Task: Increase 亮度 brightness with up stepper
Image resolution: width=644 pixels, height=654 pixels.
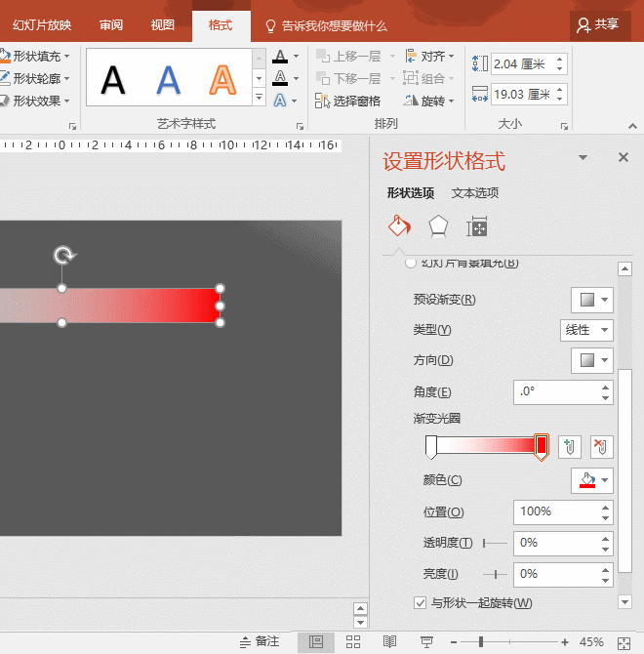Action: coord(606,569)
